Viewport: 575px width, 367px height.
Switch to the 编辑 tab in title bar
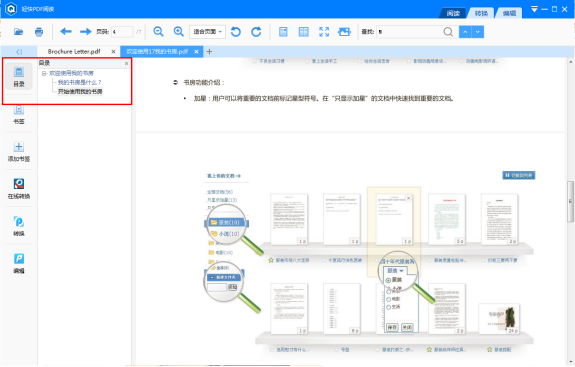(509, 13)
